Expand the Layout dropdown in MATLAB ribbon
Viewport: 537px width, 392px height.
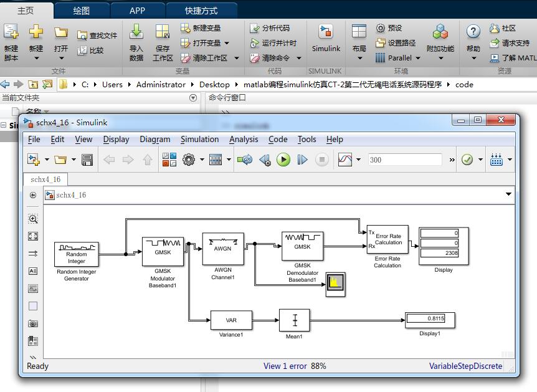click(359, 58)
